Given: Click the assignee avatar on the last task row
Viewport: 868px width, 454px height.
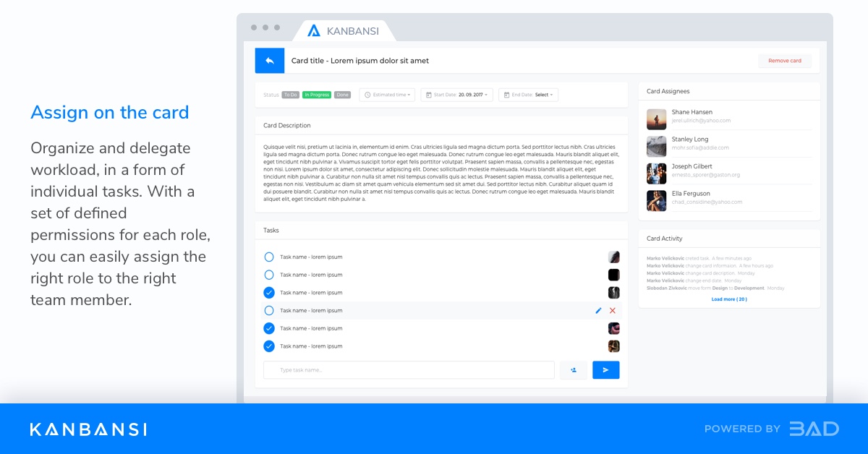Looking at the screenshot, I should pyautogui.click(x=613, y=346).
